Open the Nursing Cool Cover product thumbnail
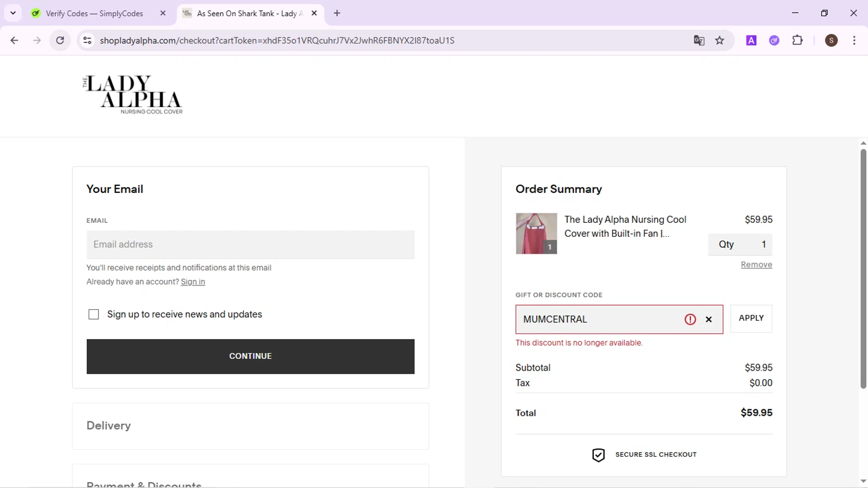Screen dimensions: 868x488 536,233
